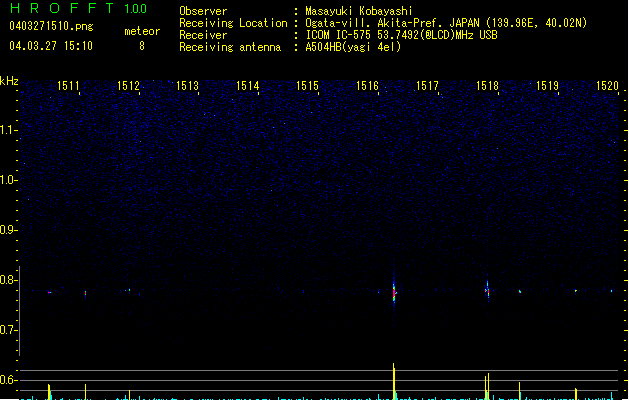This screenshot has width=629, height=400.
Task: Click the 1514 time marker
Action: [x=248, y=86]
